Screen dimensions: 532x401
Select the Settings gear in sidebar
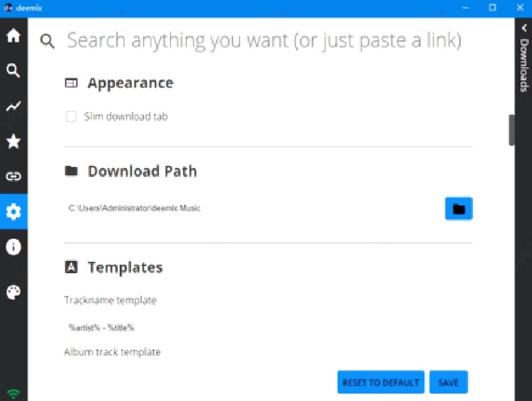click(13, 212)
